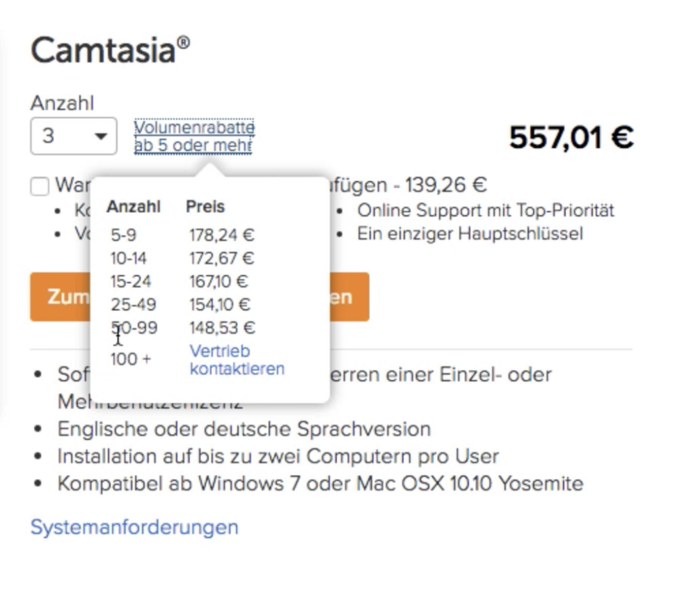
Task: Open the Vertrieb kontaktieren link
Action: coord(237,360)
